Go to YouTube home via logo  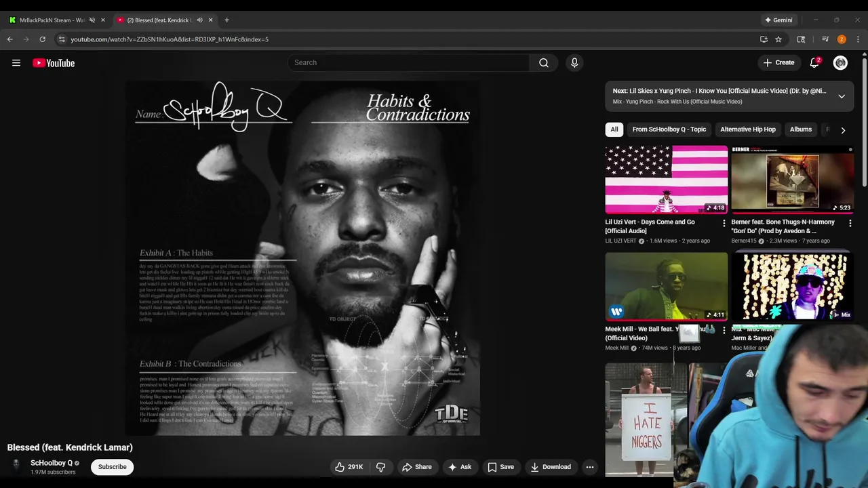click(x=54, y=63)
